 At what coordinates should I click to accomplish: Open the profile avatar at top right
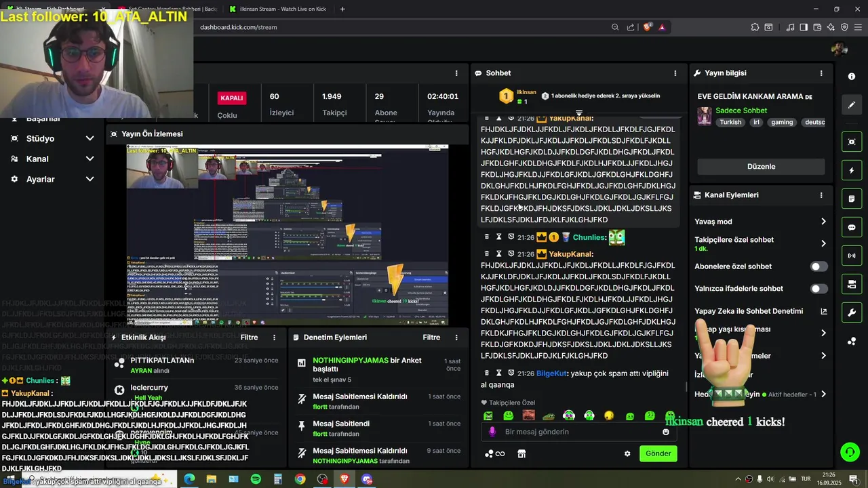[840, 49]
